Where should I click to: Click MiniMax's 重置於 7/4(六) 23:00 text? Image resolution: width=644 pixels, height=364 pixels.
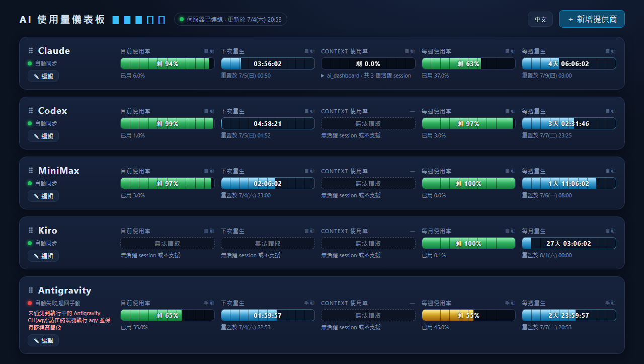tap(246, 195)
